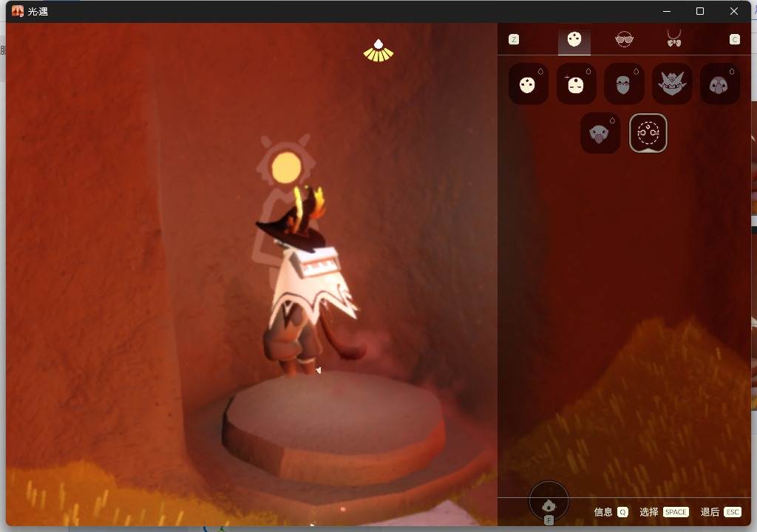Viewport: 757px width, 532px height.
Task: Switch to the mask category tab
Action: coord(574,40)
